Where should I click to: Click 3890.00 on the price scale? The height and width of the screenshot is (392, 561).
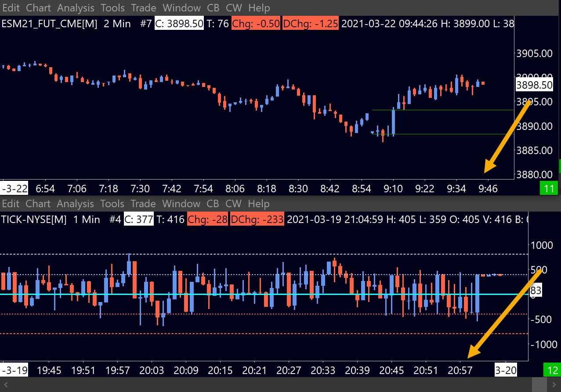[535, 126]
